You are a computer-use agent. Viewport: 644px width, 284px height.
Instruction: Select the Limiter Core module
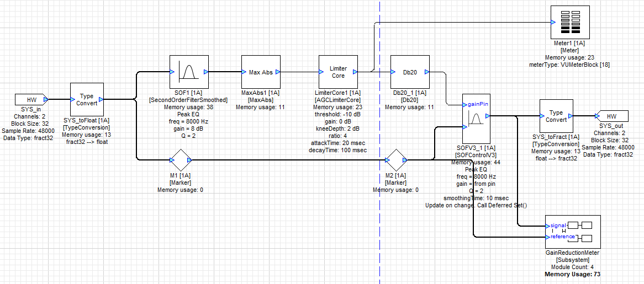(x=338, y=72)
